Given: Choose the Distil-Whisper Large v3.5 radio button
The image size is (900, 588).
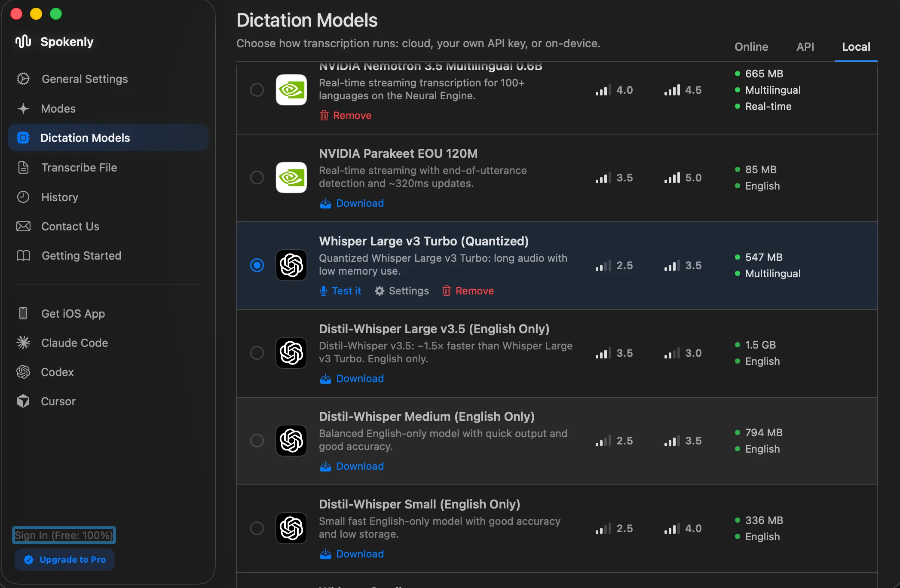Looking at the screenshot, I should coord(257,353).
